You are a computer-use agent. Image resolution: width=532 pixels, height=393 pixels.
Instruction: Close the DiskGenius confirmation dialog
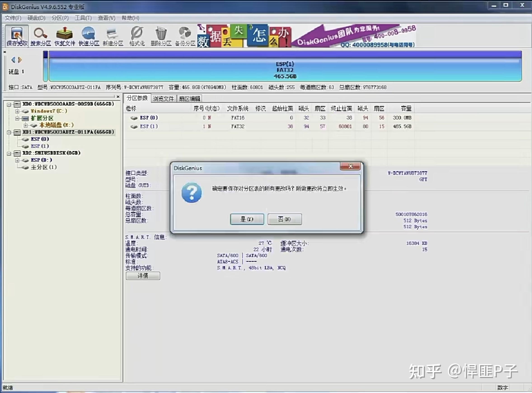(x=350, y=166)
